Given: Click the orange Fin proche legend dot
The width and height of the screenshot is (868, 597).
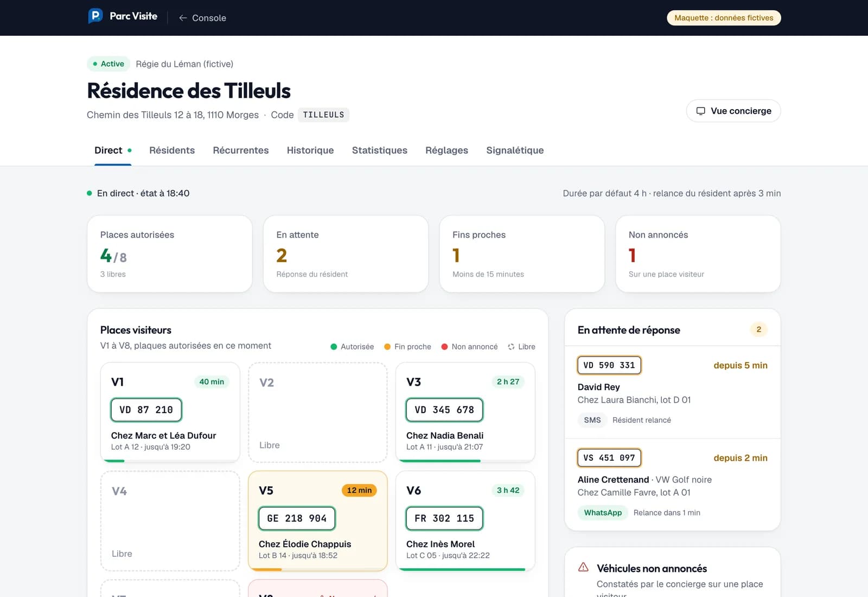Looking at the screenshot, I should 387,347.
